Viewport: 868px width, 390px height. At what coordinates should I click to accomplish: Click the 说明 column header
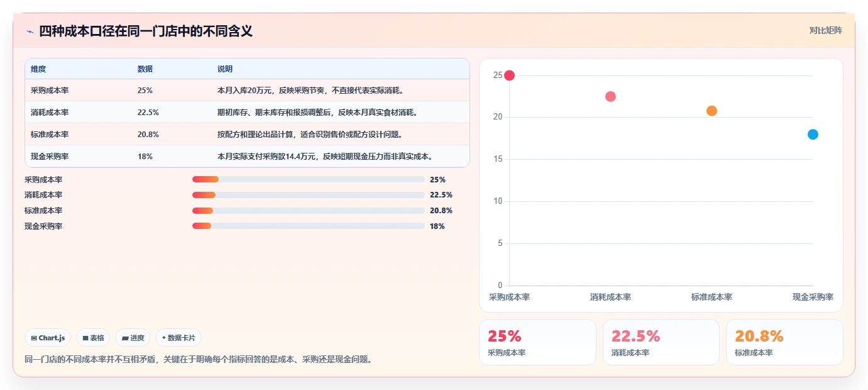tap(225, 69)
